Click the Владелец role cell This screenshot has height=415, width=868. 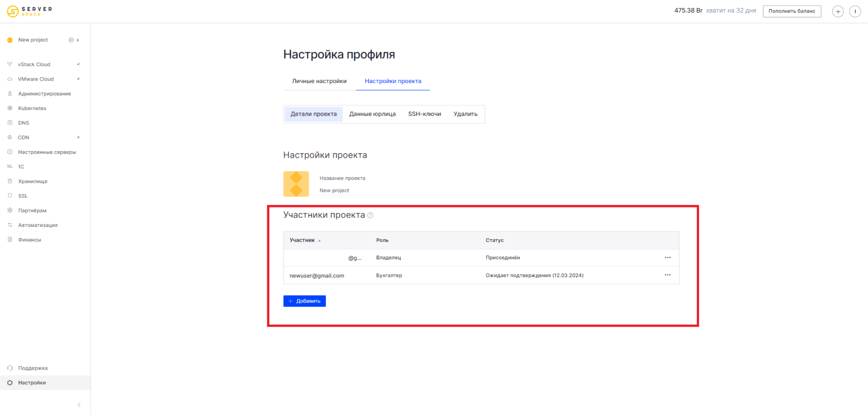389,258
